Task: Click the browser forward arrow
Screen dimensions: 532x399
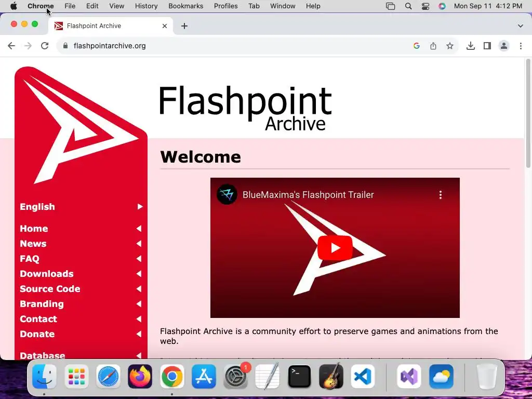Action: 28,46
